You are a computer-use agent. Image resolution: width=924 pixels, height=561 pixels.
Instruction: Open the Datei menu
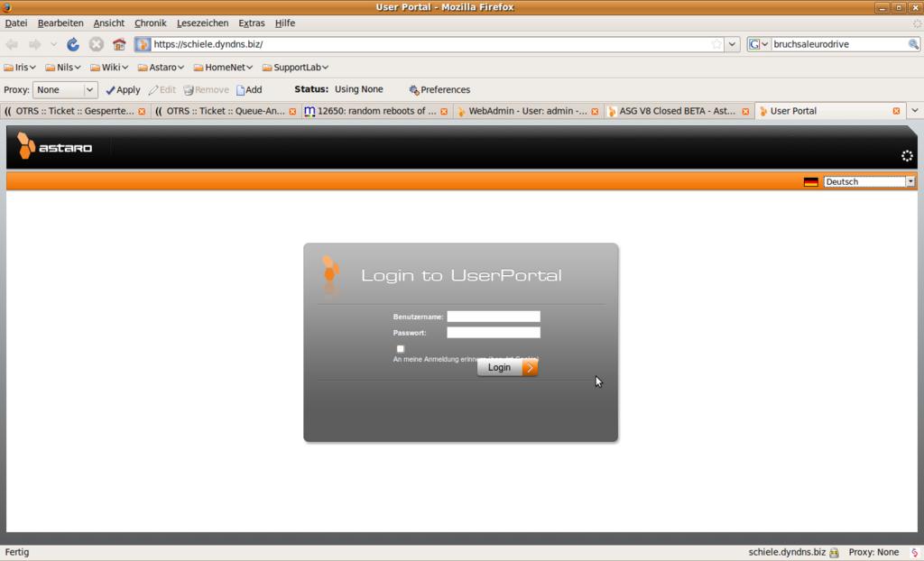coord(16,23)
